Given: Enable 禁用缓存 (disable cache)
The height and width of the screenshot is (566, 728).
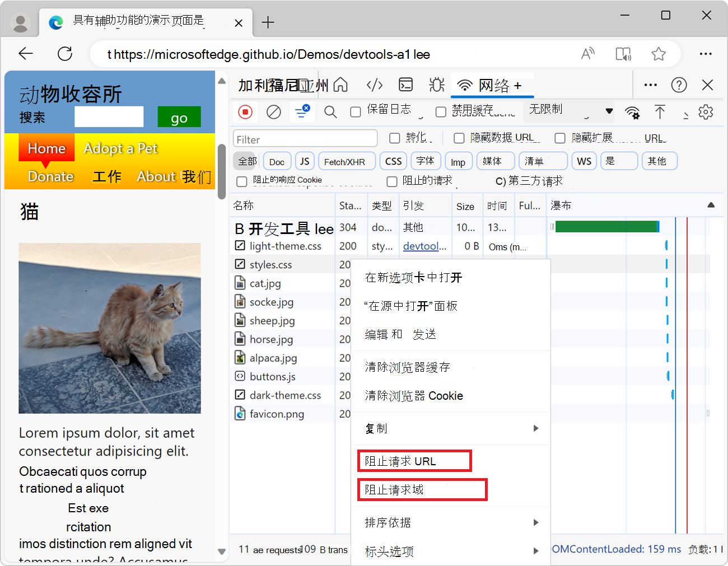Looking at the screenshot, I should click(x=441, y=112).
